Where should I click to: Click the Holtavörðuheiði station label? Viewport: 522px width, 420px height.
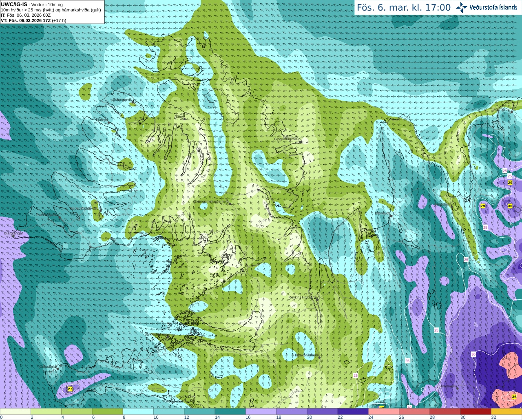point(306,355)
